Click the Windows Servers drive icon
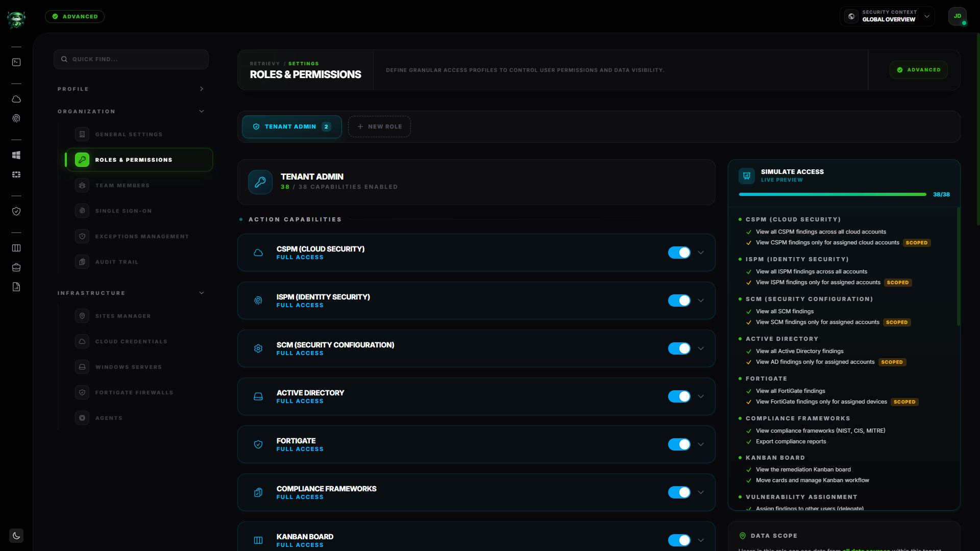The width and height of the screenshot is (980, 551). point(82,367)
